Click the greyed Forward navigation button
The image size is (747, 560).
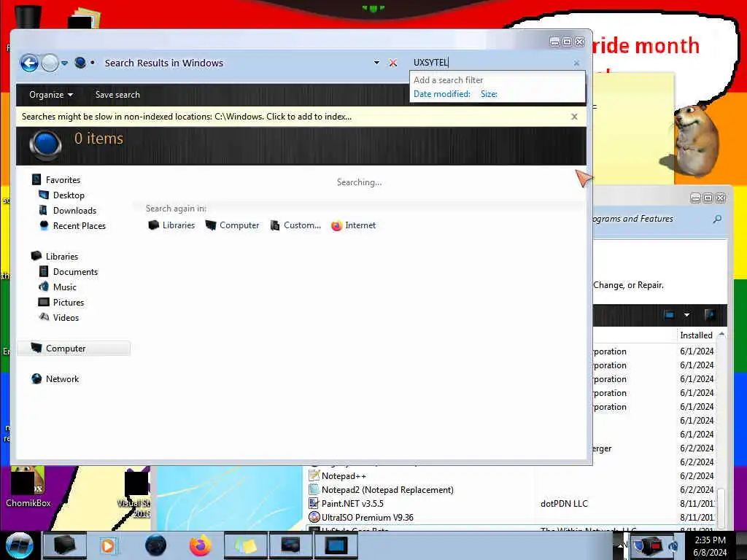[50, 63]
